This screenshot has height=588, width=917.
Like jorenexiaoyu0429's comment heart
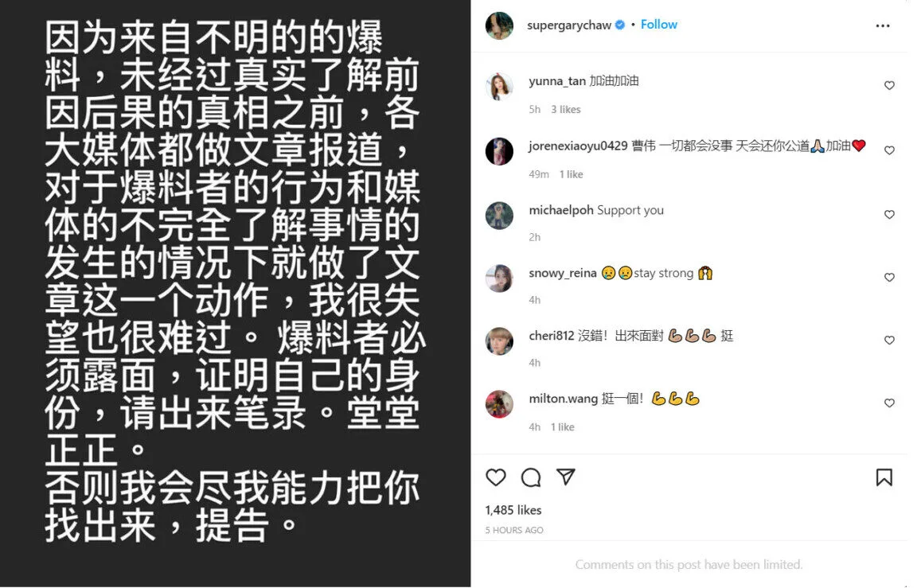coord(889,150)
